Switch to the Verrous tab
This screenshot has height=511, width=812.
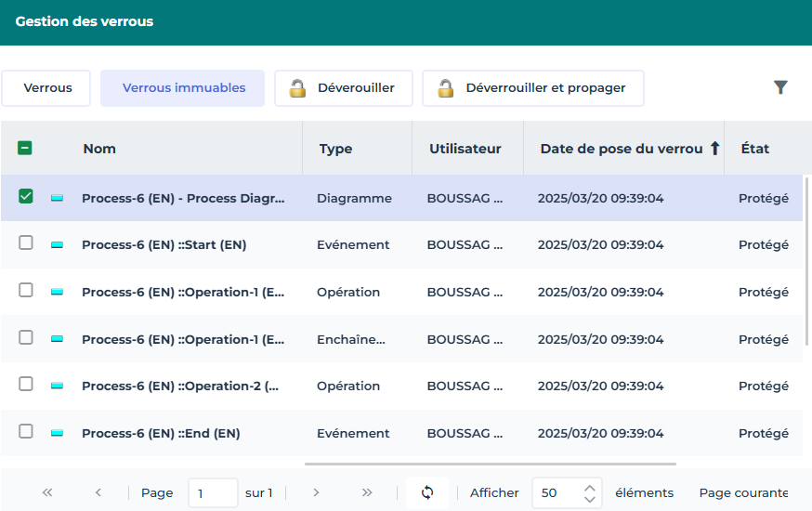click(x=47, y=88)
